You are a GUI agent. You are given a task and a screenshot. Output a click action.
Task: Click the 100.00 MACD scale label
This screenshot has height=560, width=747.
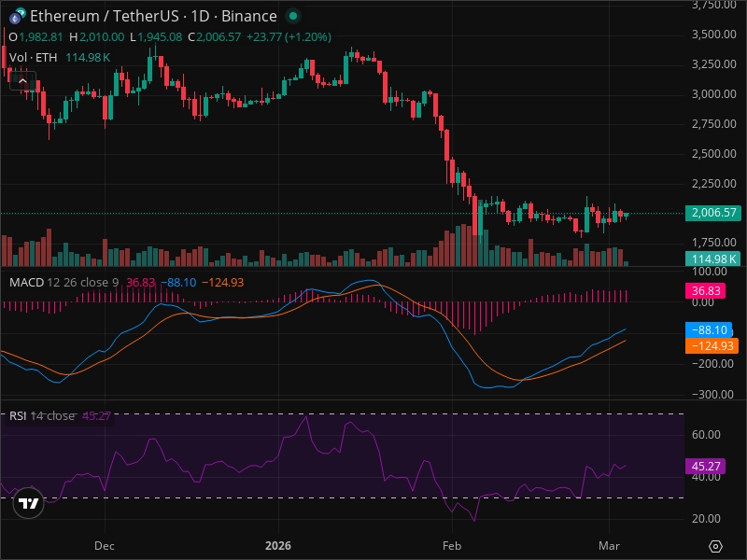[710, 272]
